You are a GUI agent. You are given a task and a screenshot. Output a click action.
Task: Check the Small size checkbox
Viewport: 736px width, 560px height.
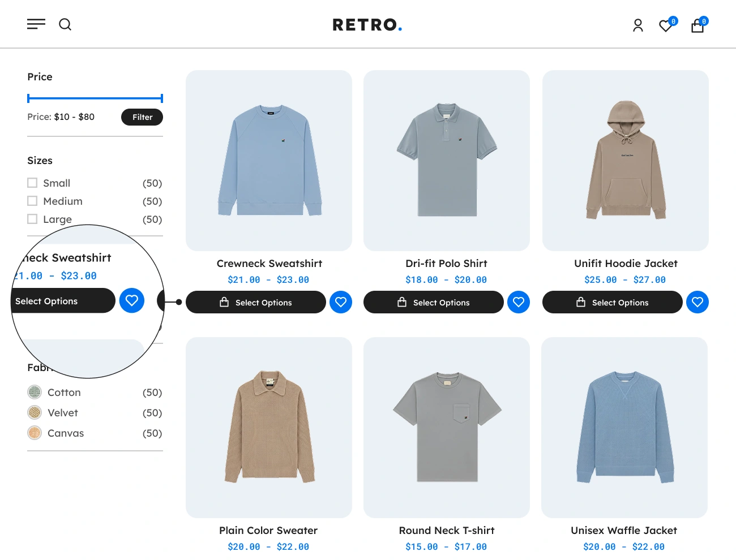pos(32,183)
